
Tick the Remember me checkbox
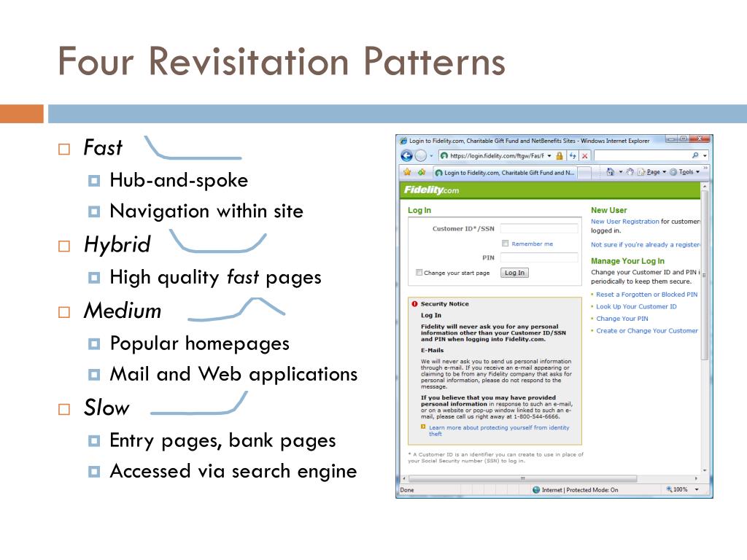point(505,244)
